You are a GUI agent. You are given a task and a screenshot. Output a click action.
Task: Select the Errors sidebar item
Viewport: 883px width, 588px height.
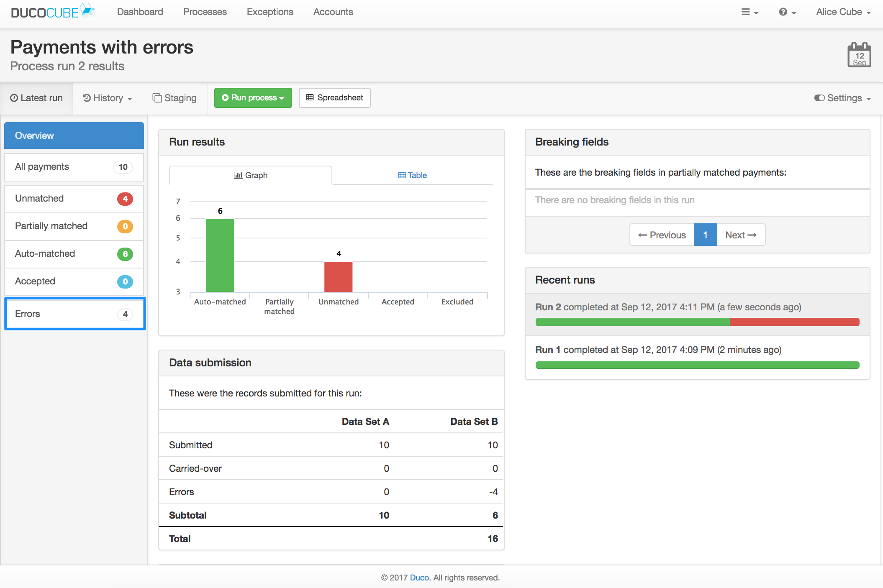75,314
